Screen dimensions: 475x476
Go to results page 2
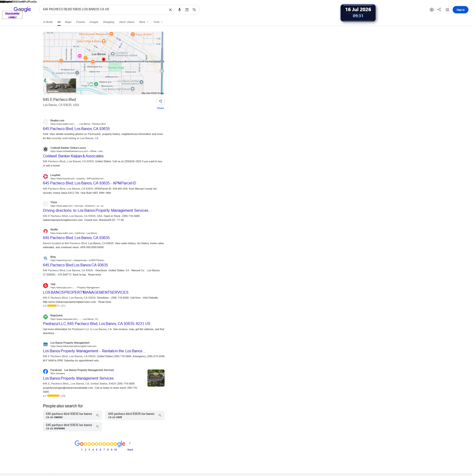tap(86, 452)
